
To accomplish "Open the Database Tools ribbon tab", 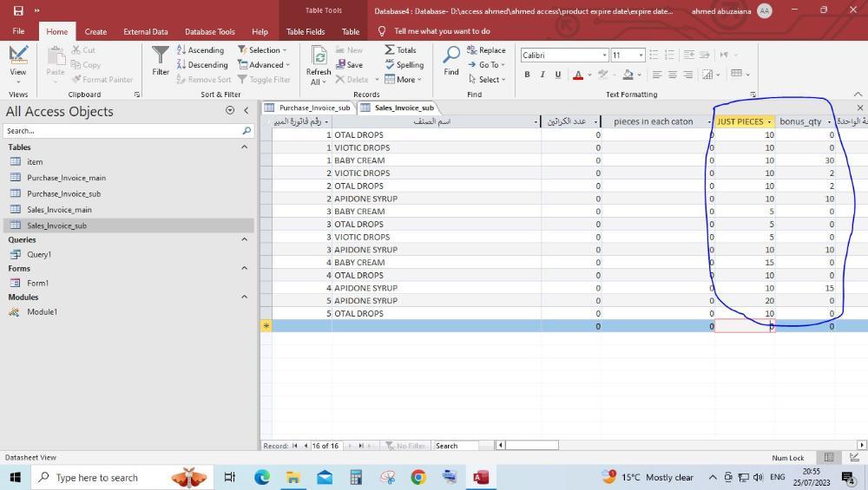I will coord(209,31).
